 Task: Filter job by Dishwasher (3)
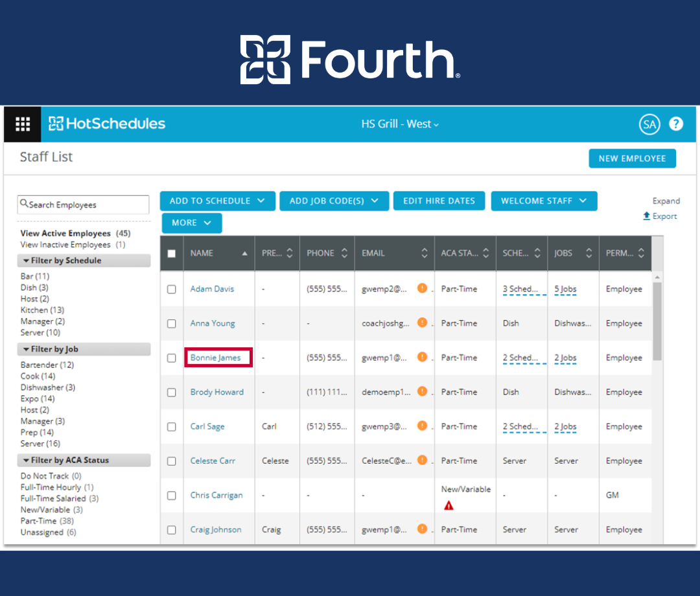coord(48,387)
